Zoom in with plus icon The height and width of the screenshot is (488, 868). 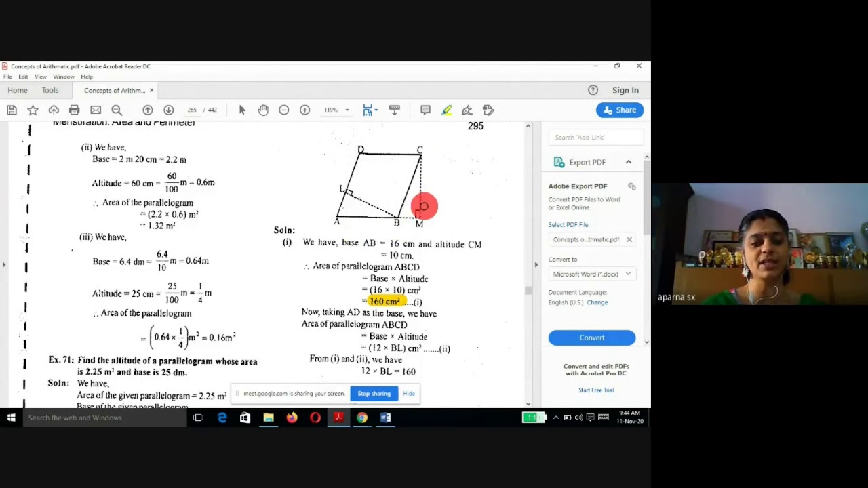(305, 110)
